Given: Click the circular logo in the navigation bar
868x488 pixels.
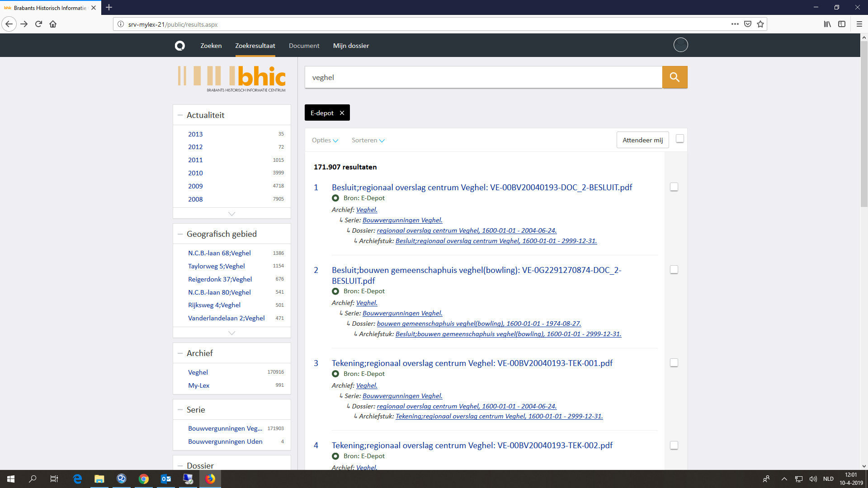Looking at the screenshot, I should click(180, 46).
